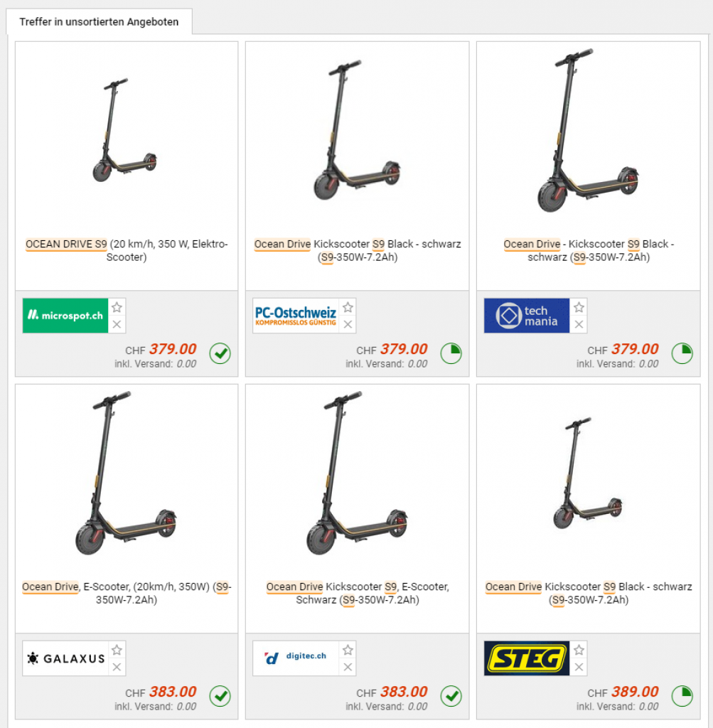Image resolution: width=713 pixels, height=728 pixels.
Task: Select the 'Treffer in unsortierten Angeboten' tab
Action: [x=99, y=22]
